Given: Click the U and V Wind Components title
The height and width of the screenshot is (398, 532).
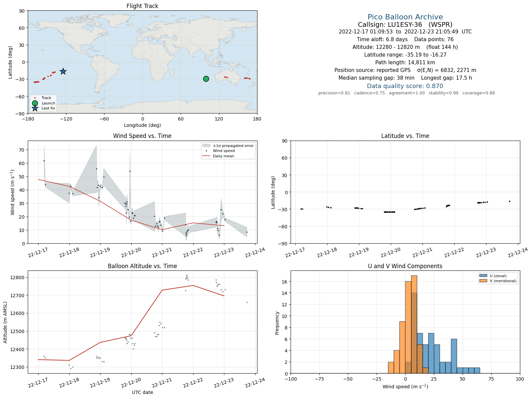Looking at the screenshot, I should (x=405, y=266).
